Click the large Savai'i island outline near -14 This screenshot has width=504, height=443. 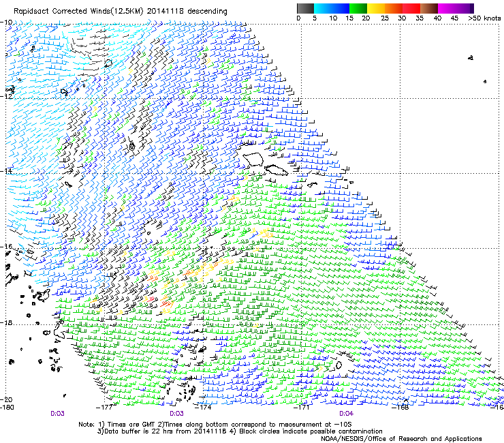253,159
